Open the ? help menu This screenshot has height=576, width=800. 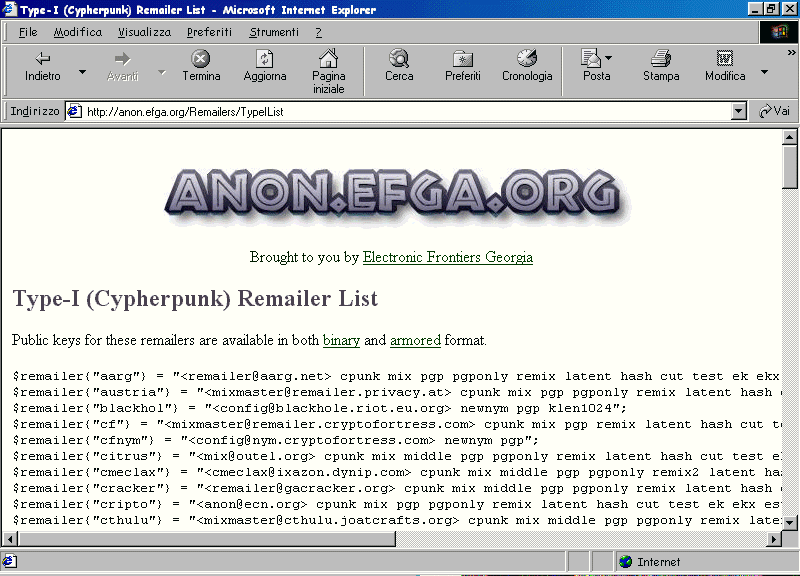point(318,32)
